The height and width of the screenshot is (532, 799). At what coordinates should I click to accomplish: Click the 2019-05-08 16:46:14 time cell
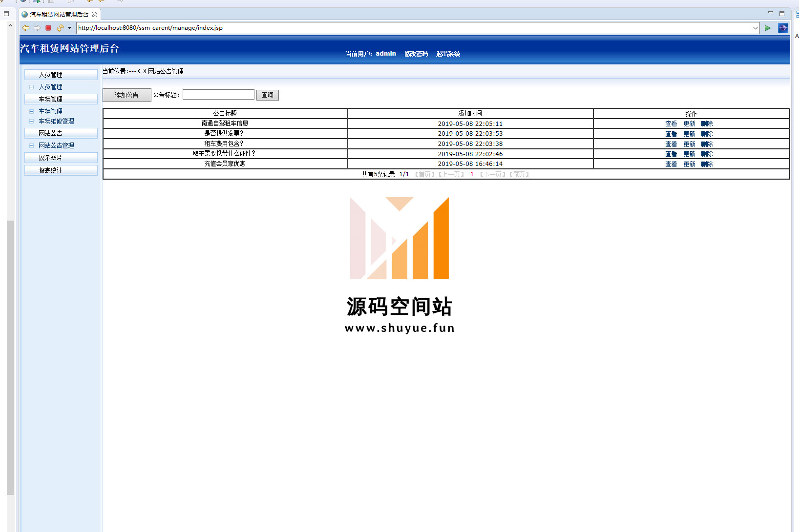coord(470,164)
